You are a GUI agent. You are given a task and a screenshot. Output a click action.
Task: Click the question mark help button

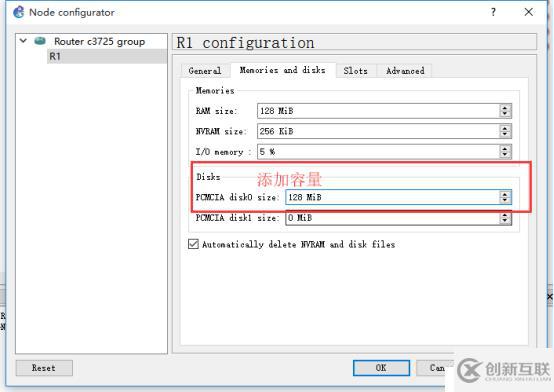click(493, 12)
